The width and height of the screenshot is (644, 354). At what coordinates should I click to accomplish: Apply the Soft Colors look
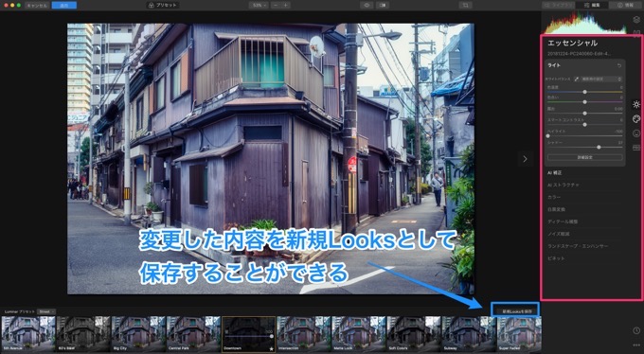coord(414,334)
